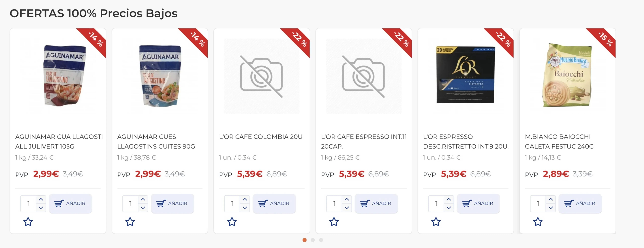Image resolution: width=644 pixels, height=248 pixels.
Task: Go to third carousel page dot
Action: [321, 240]
